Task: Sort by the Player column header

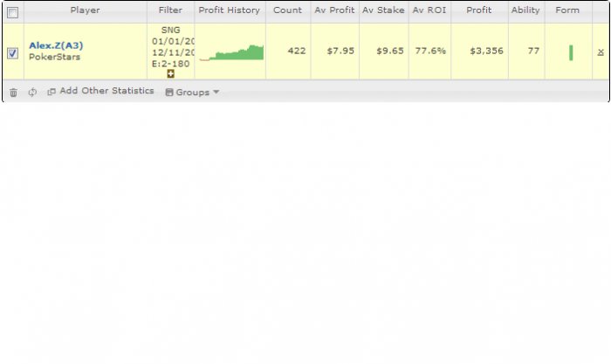Action: tap(85, 10)
